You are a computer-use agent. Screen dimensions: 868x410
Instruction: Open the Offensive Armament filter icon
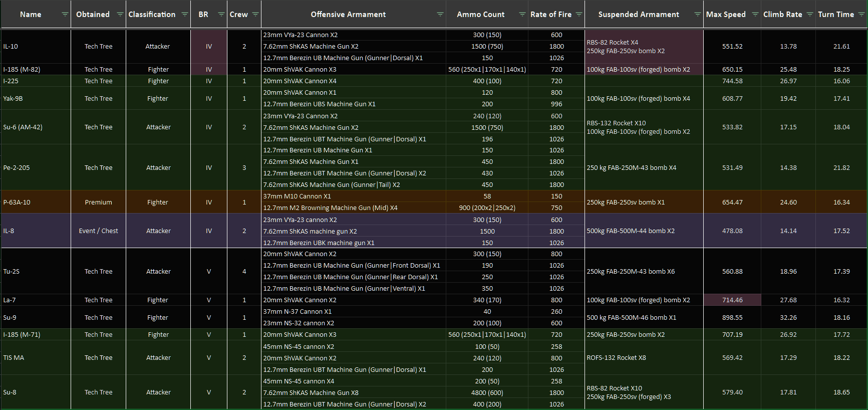pos(440,15)
